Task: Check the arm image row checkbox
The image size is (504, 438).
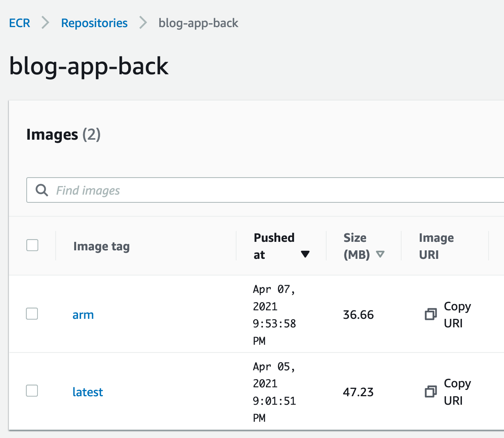Action: coord(32,314)
